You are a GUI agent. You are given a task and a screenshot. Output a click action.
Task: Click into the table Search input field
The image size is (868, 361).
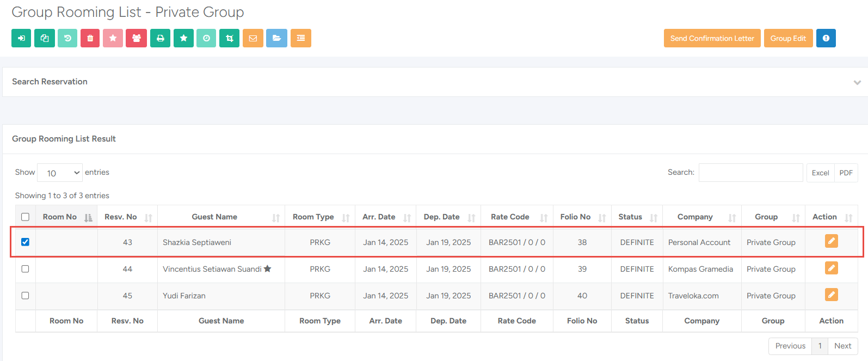click(750, 173)
